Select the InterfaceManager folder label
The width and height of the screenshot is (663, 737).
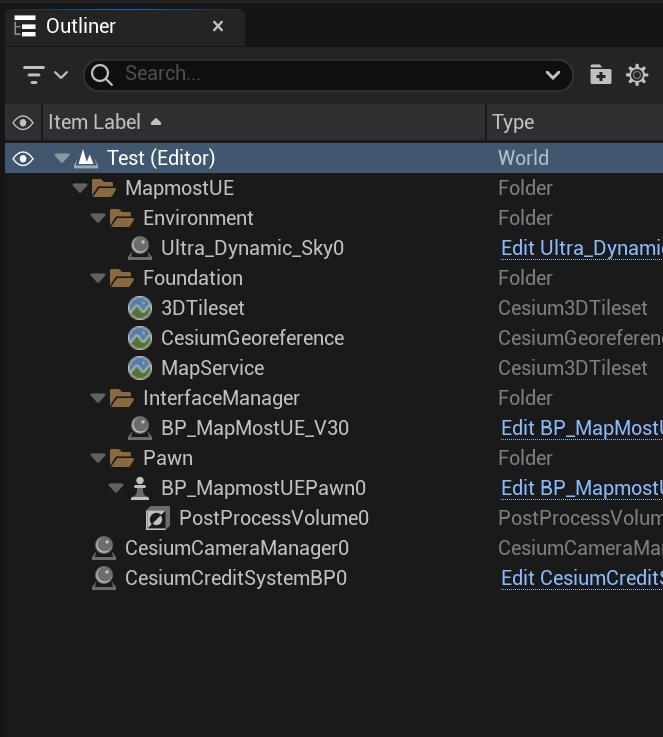(221, 398)
